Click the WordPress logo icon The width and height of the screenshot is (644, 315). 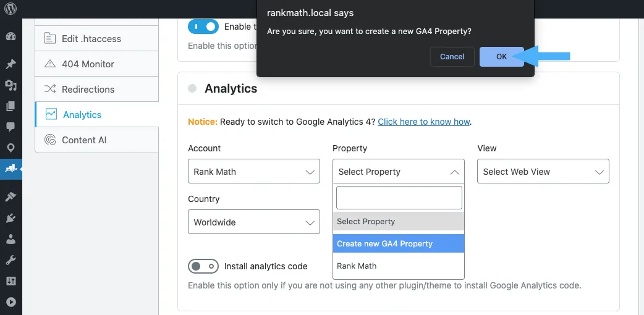pos(11,9)
